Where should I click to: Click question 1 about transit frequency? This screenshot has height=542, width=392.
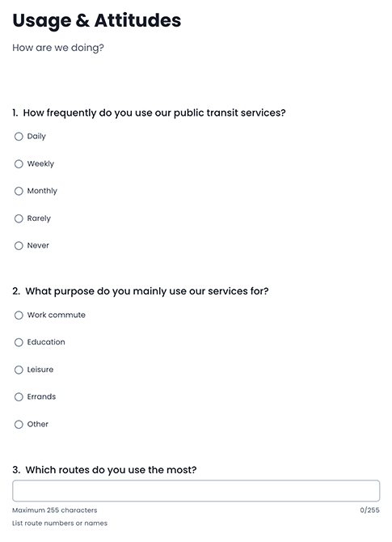click(x=149, y=113)
